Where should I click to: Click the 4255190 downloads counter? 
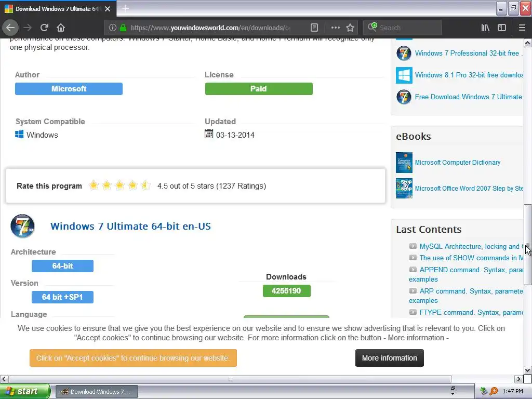click(286, 291)
